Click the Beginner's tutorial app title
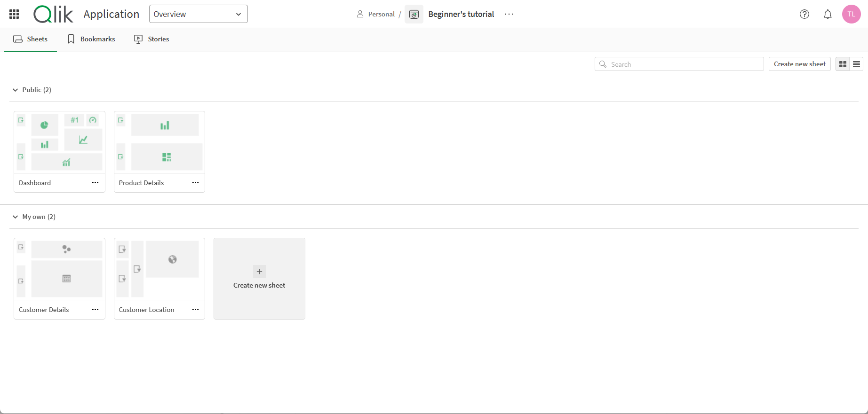 pos(461,14)
